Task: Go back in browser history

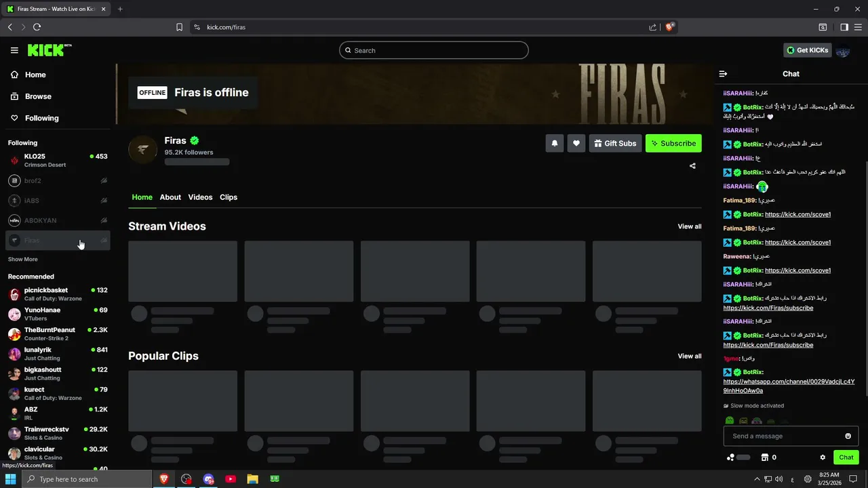Action: 9,27
